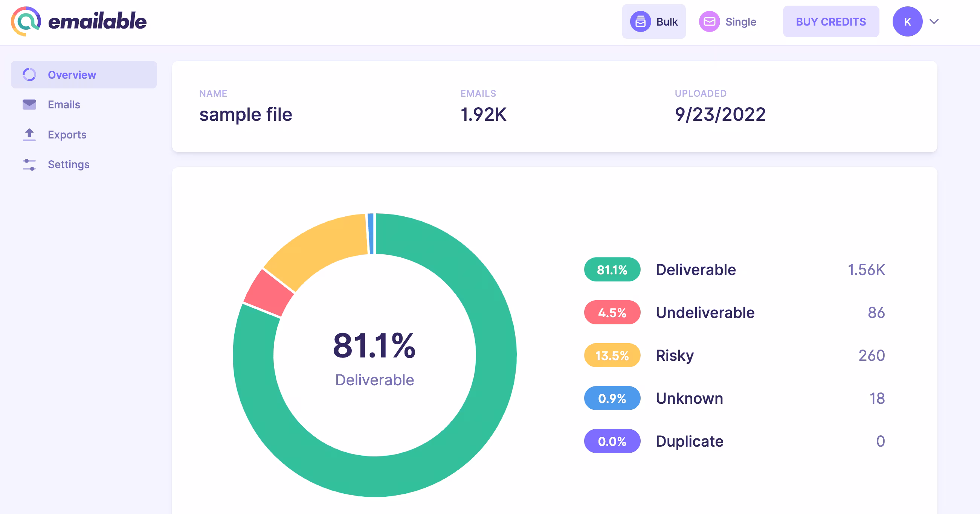Click the Emails envelope icon
Image resolution: width=980 pixels, height=514 pixels.
(x=29, y=105)
